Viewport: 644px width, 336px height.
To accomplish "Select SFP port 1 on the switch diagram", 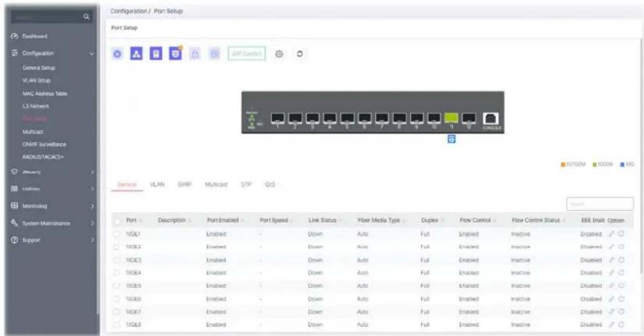I will tap(278, 118).
